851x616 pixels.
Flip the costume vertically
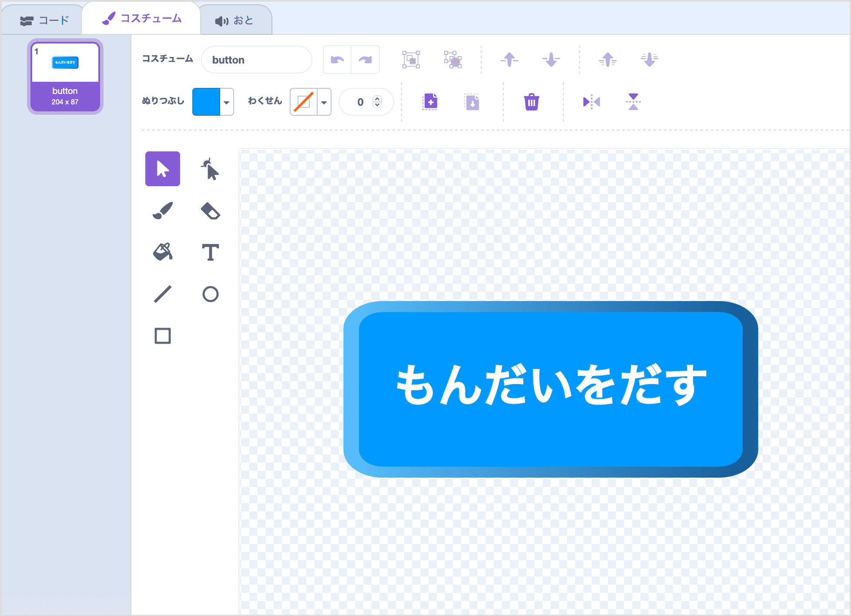[x=633, y=101]
